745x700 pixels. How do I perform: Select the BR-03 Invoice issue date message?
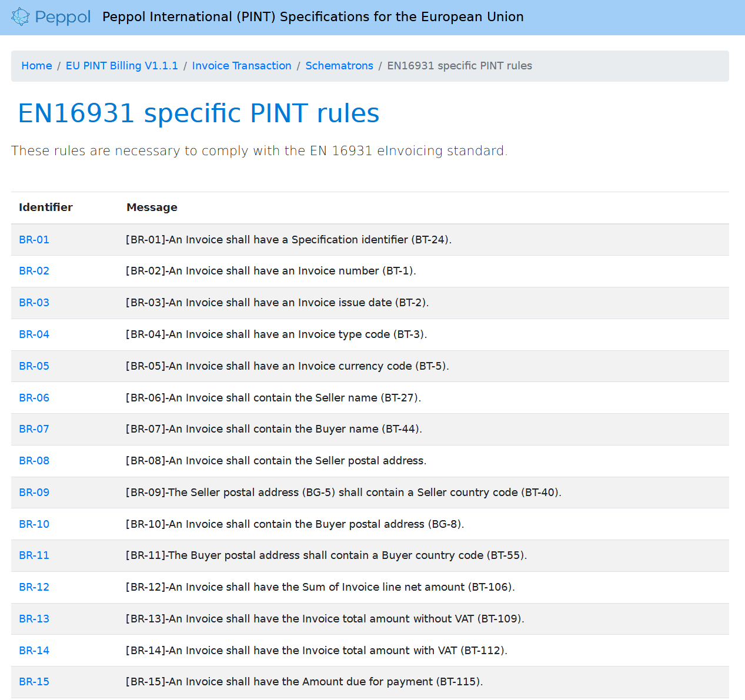pyautogui.click(x=278, y=303)
